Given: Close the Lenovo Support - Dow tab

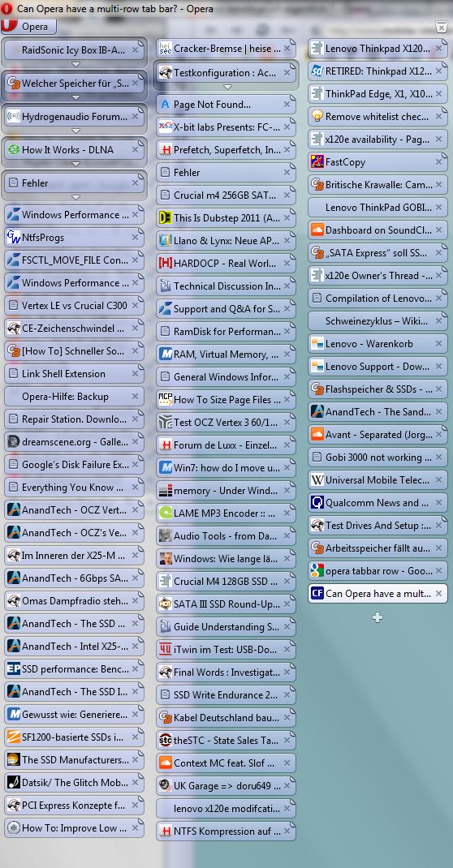Looking at the screenshot, I should [438, 367].
